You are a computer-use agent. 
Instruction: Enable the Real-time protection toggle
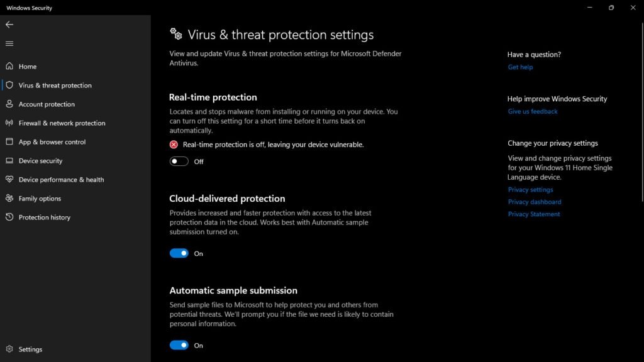tap(179, 161)
